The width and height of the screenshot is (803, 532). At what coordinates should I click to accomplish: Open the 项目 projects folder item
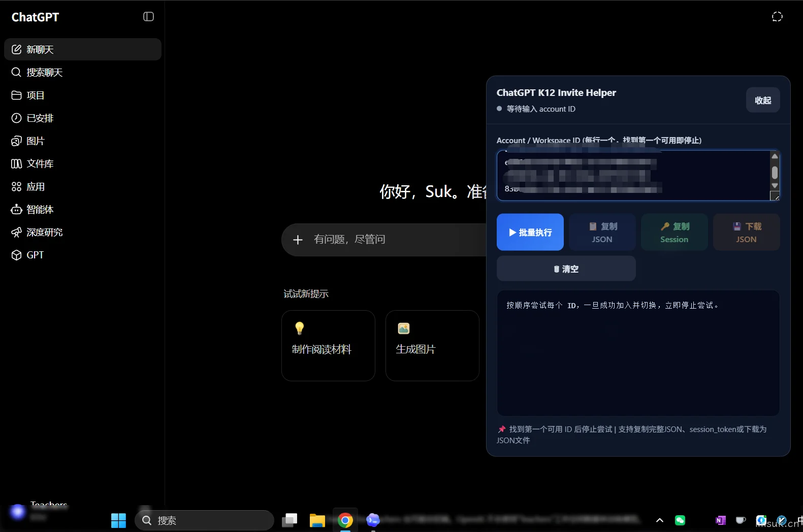[x=83, y=95]
